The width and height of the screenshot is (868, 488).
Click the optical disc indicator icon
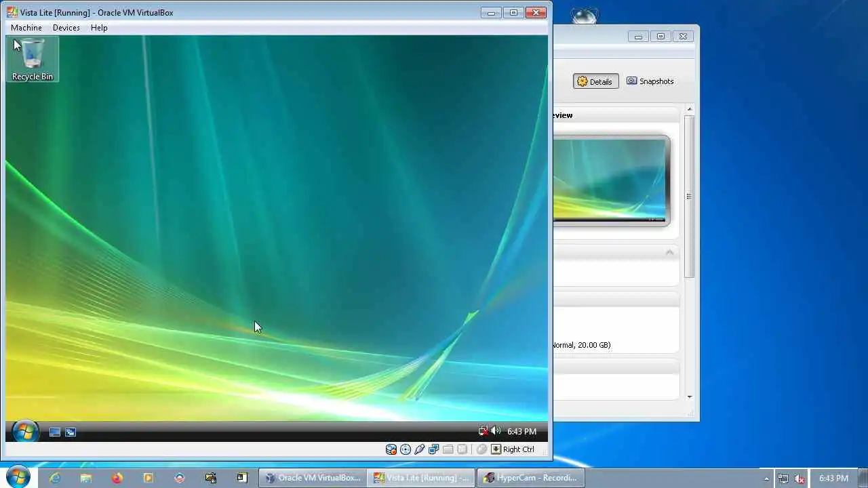click(406, 449)
